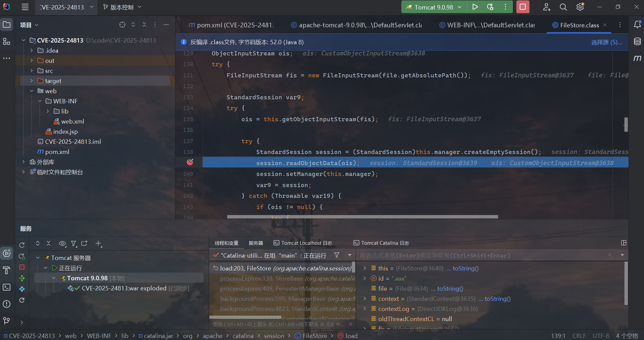Image resolution: width=644 pixels, height=340 pixels.
Task: Open the Notifications bell
Action: coord(637,25)
